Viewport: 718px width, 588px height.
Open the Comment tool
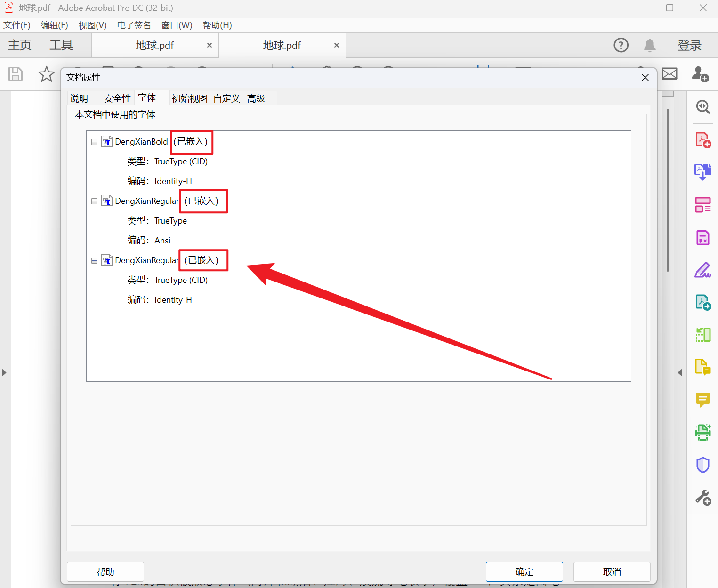point(702,400)
